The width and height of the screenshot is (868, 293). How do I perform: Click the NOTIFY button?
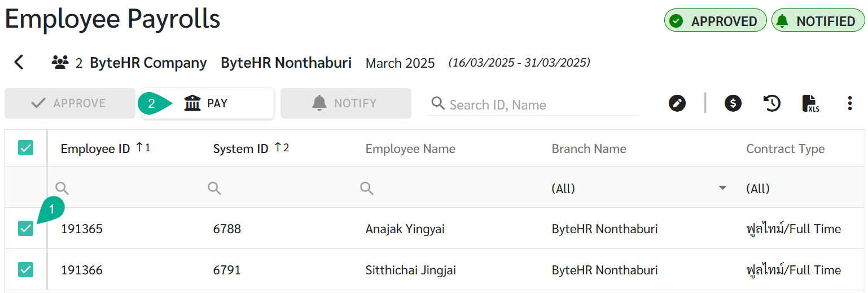coord(345,103)
